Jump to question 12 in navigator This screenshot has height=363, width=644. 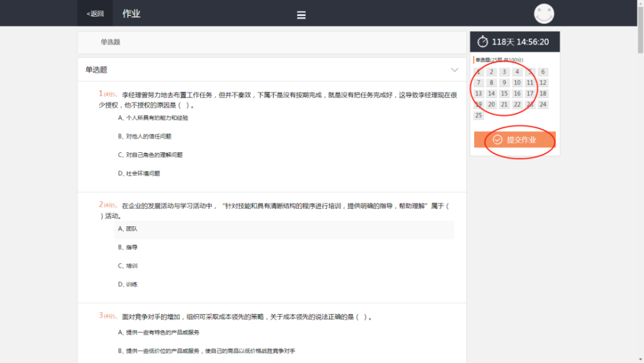[542, 83]
